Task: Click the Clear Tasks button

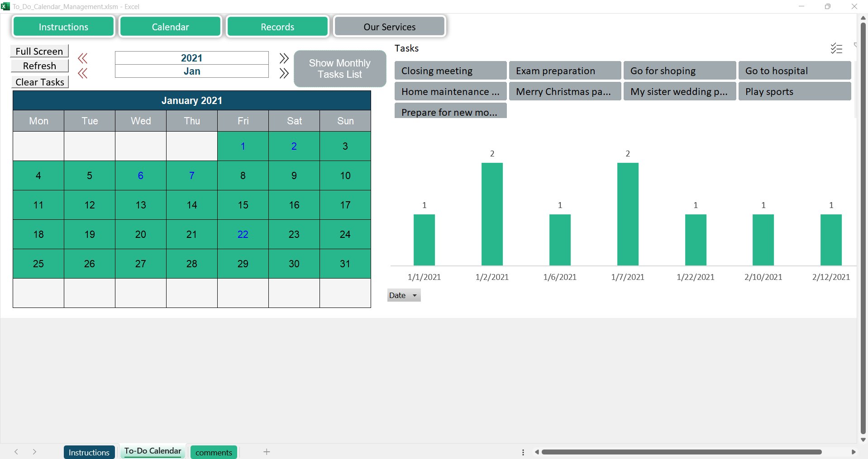Action: coord(40,82)
